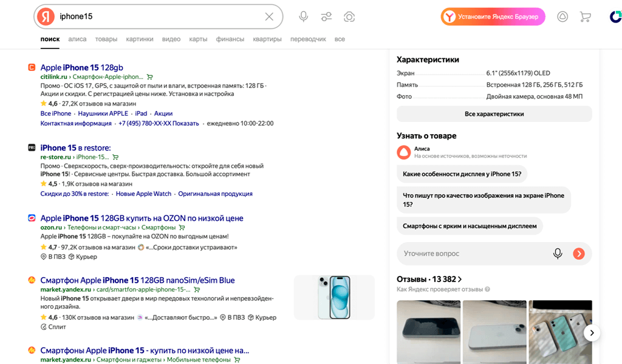This screenshot has height=364, width=622.
Task: Click cart icon next to ozon.ru URL
Action: pos(182,227)
